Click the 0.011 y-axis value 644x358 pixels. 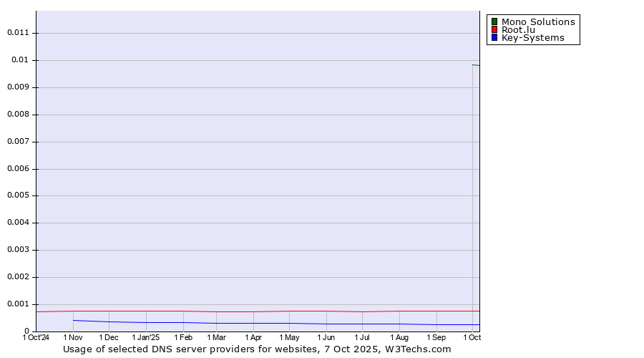point(16,33)
